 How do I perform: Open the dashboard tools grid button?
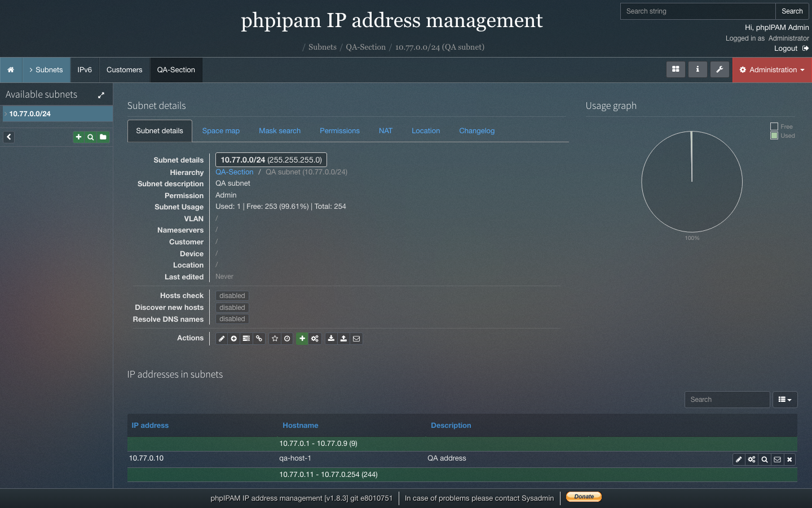(676, 69)
